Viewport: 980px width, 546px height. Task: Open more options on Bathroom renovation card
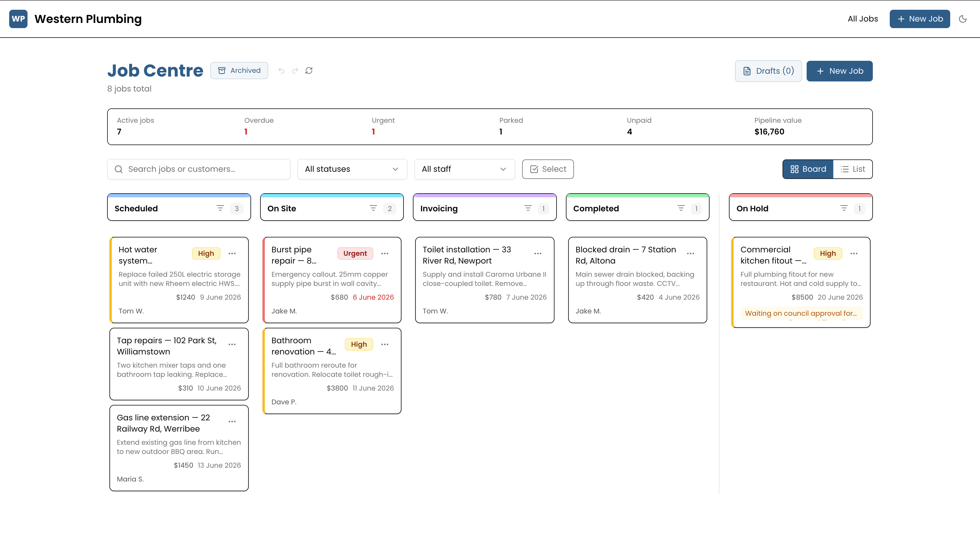(385, 345)
